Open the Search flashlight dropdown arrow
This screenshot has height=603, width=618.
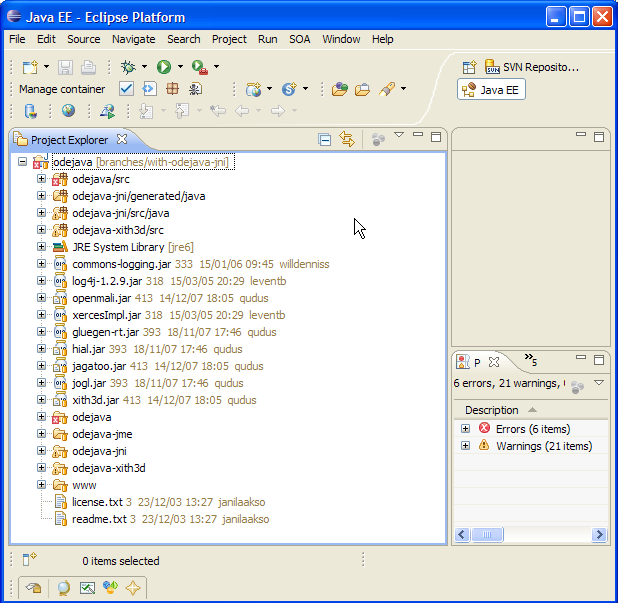click(x=403, y=89)
